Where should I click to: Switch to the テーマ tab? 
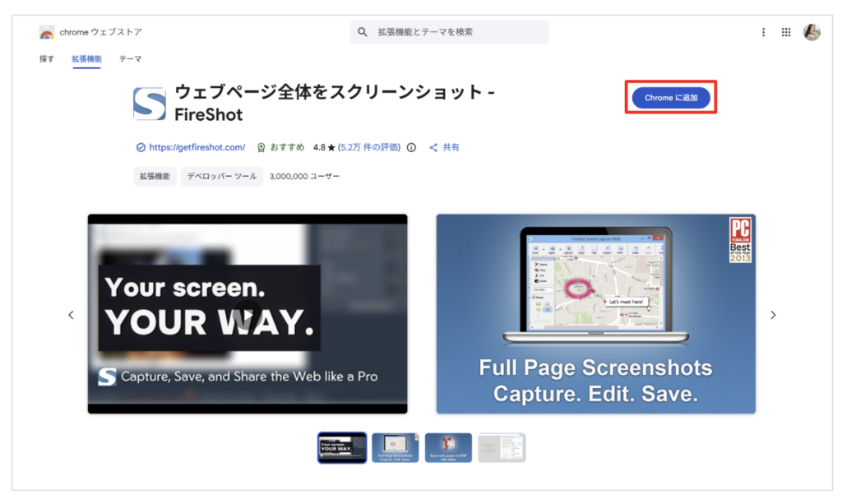(x=131, y=59)
